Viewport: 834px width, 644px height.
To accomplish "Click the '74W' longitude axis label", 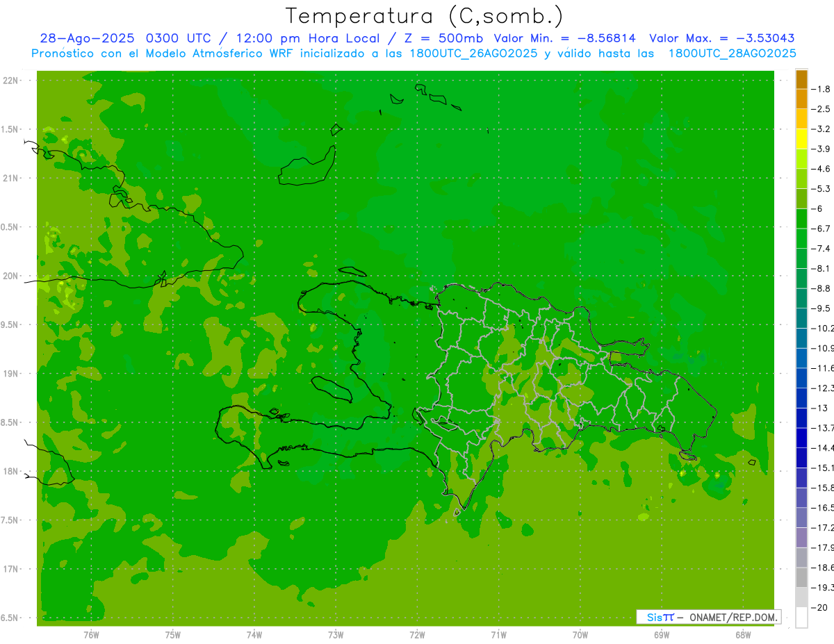I will point(254,634).
